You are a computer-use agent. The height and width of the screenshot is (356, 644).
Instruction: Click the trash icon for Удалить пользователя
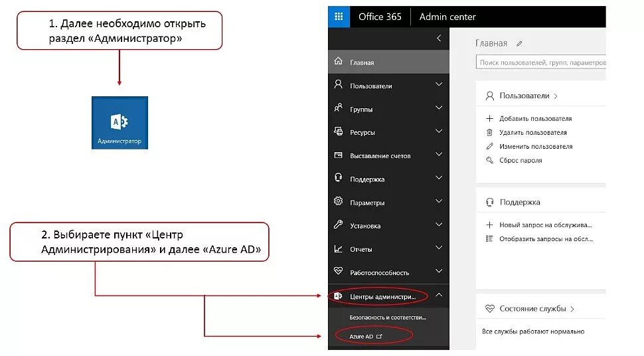tap(489, 132)
